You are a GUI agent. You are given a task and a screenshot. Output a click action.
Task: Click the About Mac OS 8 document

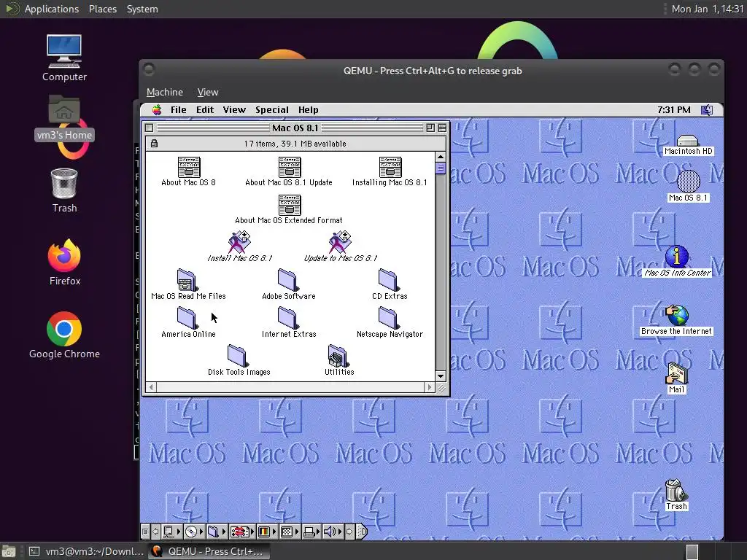pyautogui.click(x=189, y=171)
